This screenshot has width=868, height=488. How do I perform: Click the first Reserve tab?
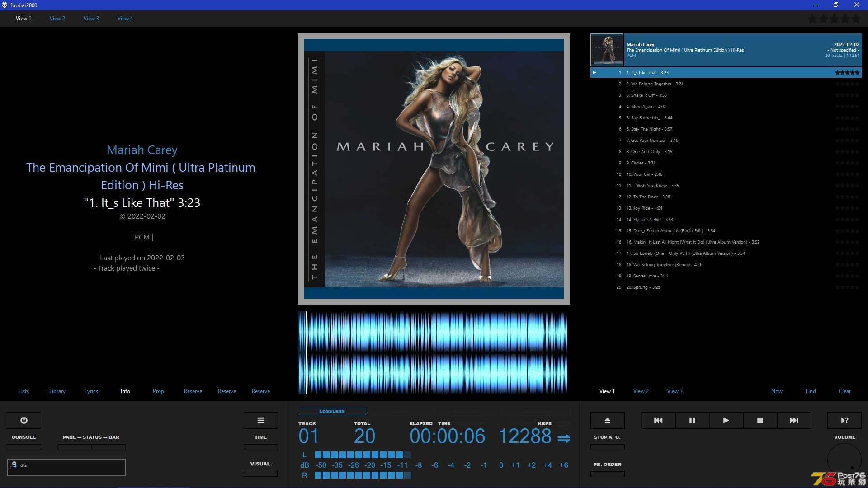[193, 391]
